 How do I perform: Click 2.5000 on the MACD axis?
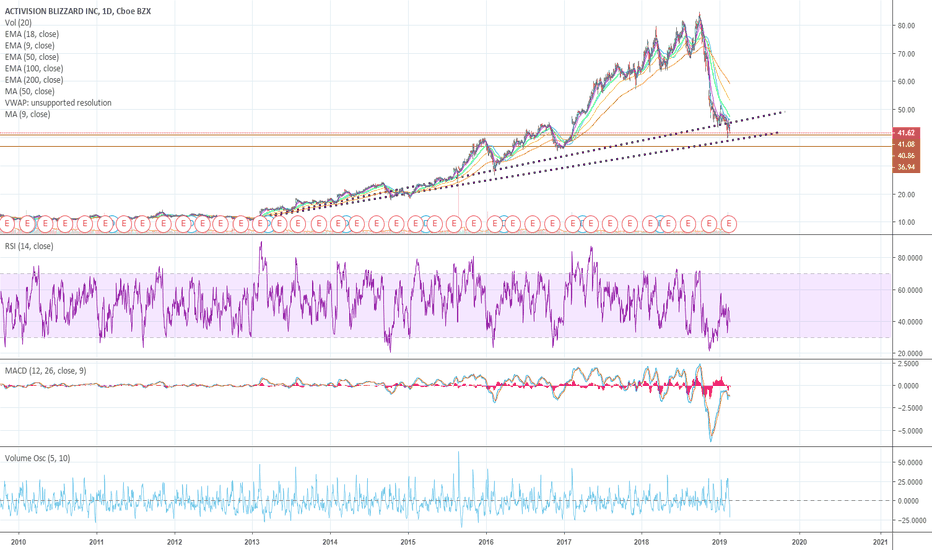pos(908,363)
